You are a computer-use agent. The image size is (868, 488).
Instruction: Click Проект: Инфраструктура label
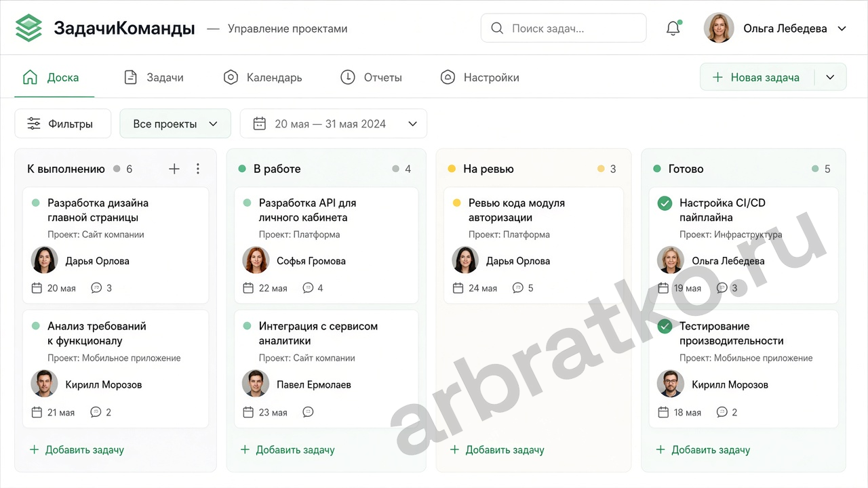pyautogui.click(x=731, y=235)
